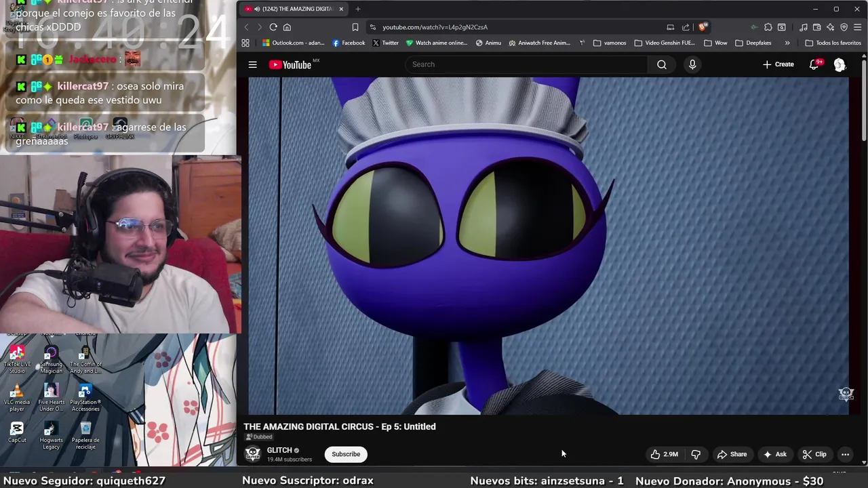Open the apps grid on bookmarks bar
This screenshot has height=488, width=868.
pos(245,43)
